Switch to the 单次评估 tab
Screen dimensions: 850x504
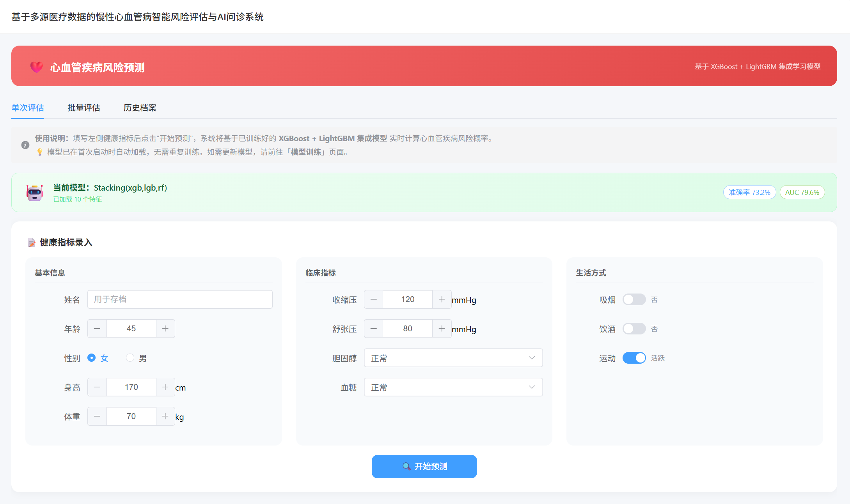point(28,108)
